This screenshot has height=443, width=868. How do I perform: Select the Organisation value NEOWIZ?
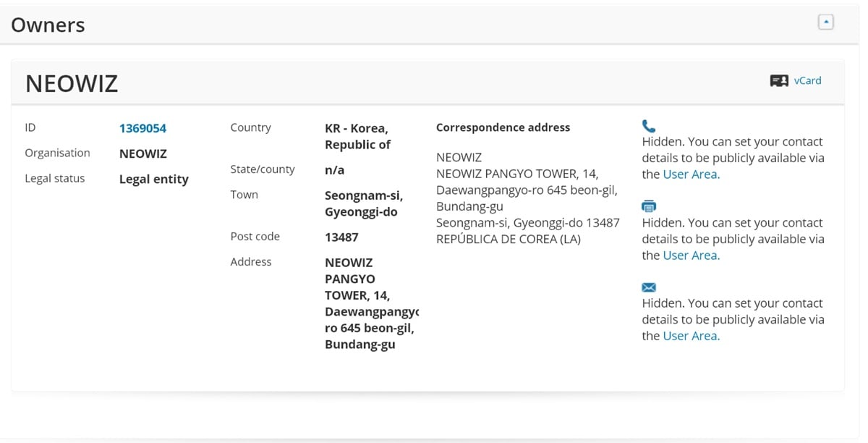click(x=143, y=154)
